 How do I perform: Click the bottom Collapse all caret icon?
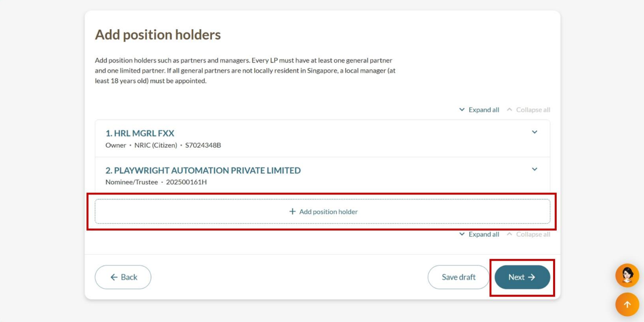coord(510,234)
